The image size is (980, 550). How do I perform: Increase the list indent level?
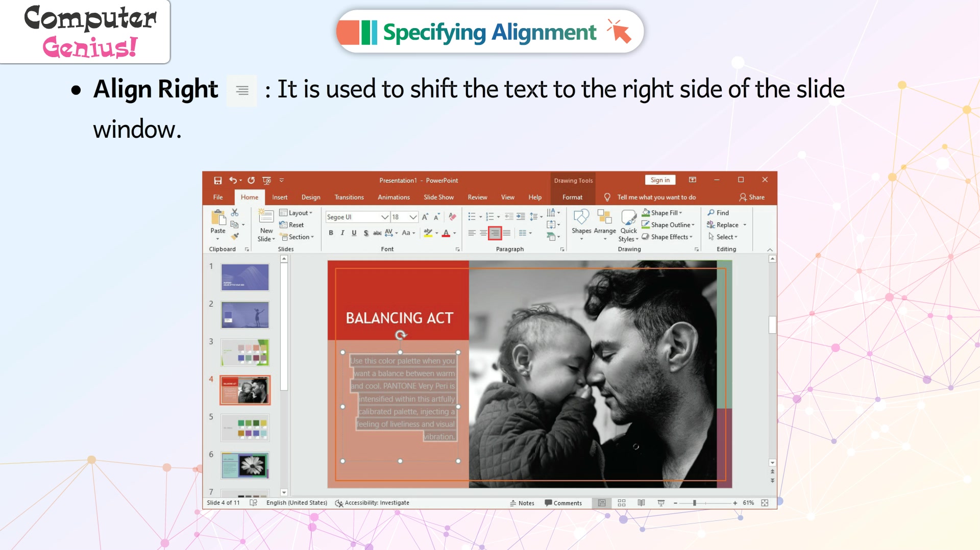coord(521,217)
